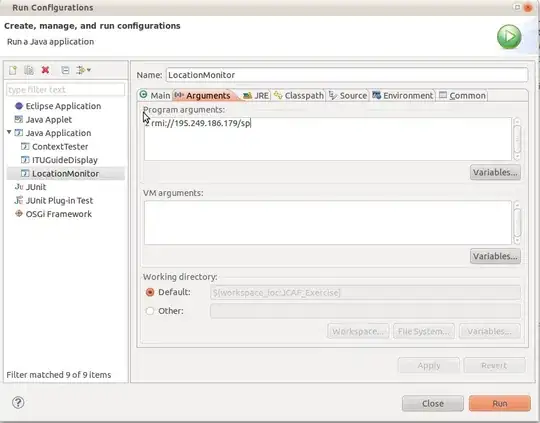Click the Close button

point(433,403)
